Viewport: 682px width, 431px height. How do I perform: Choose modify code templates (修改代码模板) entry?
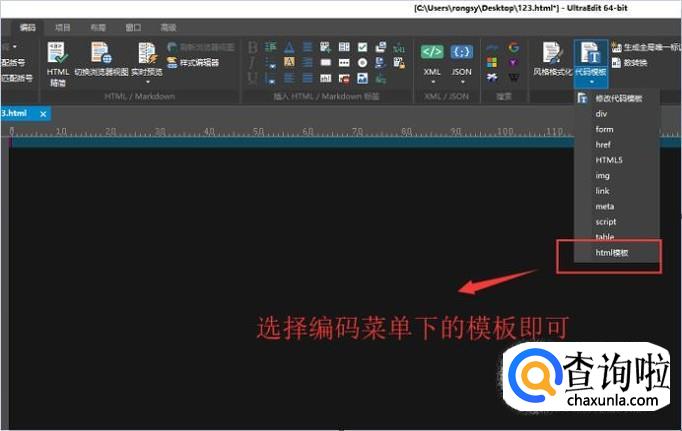(617, 98)
